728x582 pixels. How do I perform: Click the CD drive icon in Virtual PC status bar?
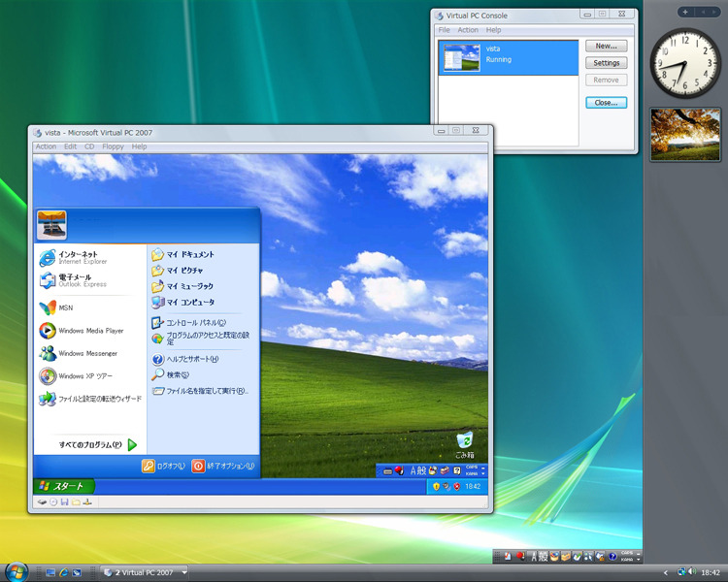click(53, 502)
